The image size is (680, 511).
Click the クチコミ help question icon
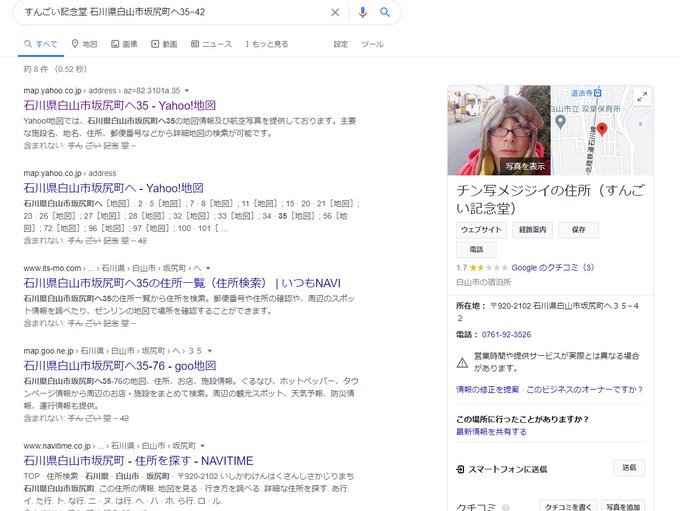click(505, 507)
